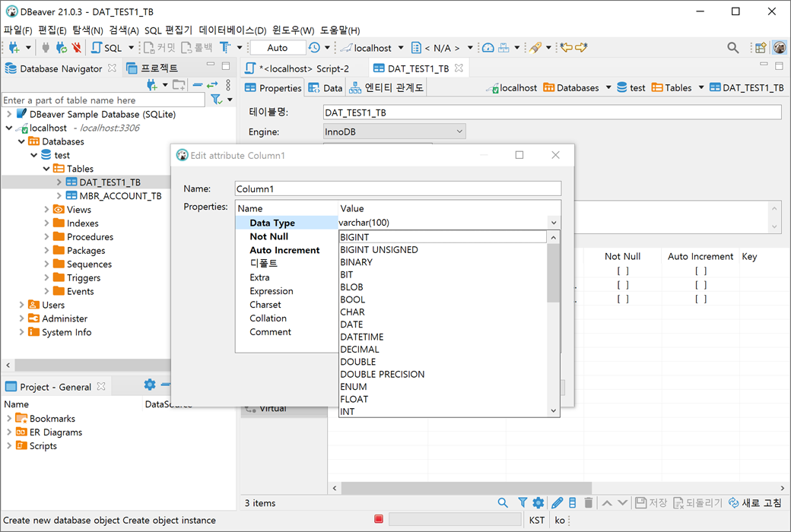This screenshot has width=791, height=532.
Task: Toggle Auto Increment checkbox in first row
Action: coord(700,271)
